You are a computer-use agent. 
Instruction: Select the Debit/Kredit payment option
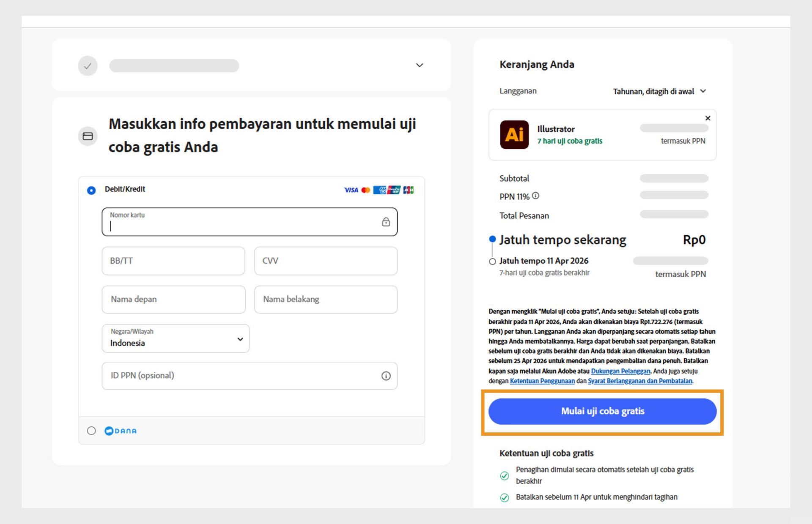(91, 190)
